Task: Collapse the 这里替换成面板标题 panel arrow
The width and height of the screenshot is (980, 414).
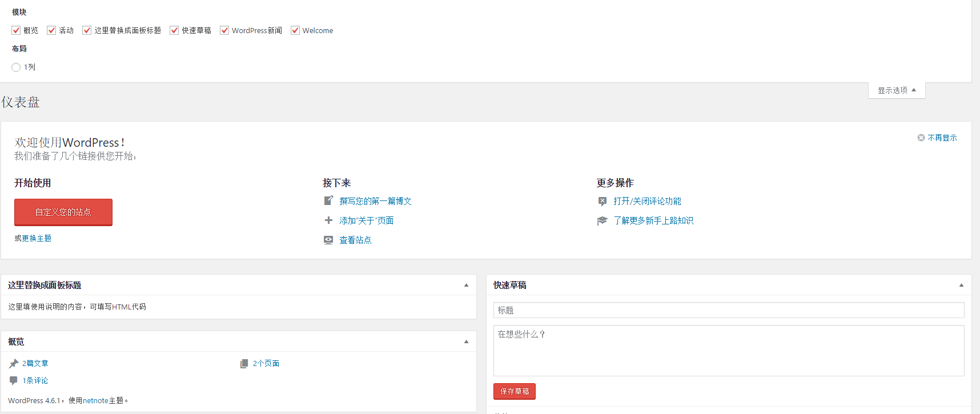Action: [466, 285]
